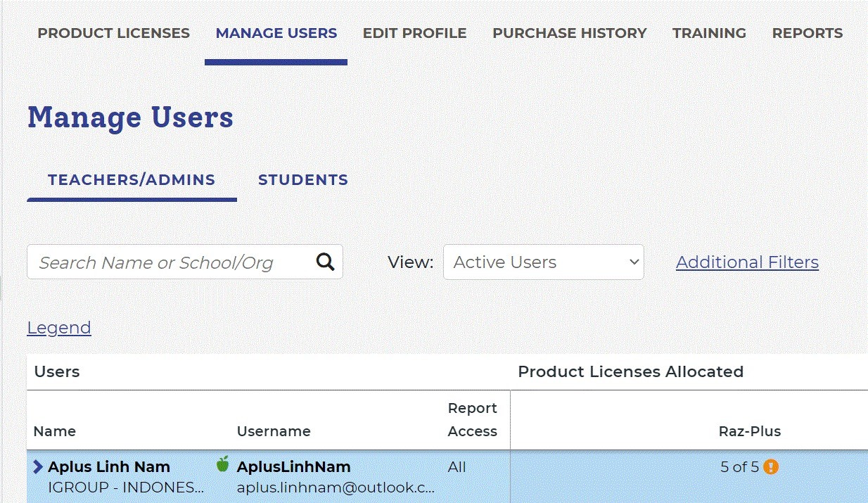Open the Legend link
This screenshot has width=868, height=503.
coord(59,328)
